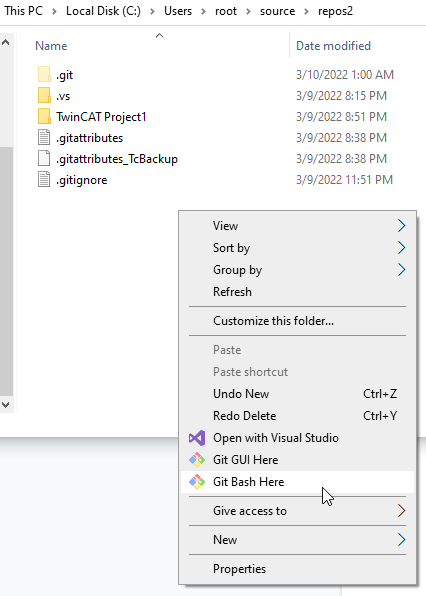426x596 pixels.
Task: Navigate to the source breadcrumb folder
Action: click(277, 11)
